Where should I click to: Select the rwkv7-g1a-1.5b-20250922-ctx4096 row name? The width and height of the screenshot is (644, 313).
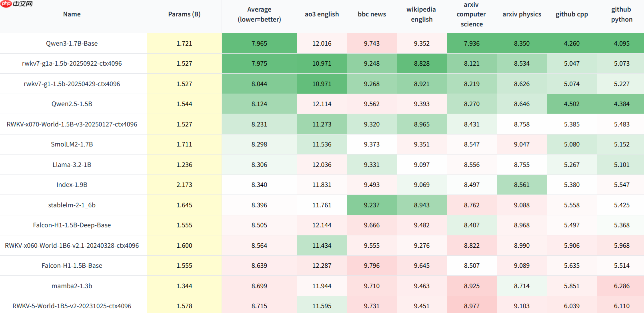pyautogui.click(x=72, y=64)
